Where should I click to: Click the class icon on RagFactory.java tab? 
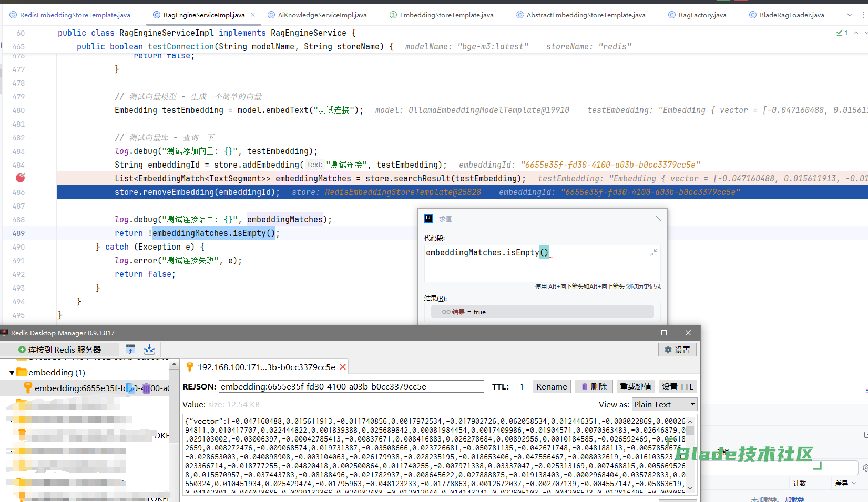point(672,15)
